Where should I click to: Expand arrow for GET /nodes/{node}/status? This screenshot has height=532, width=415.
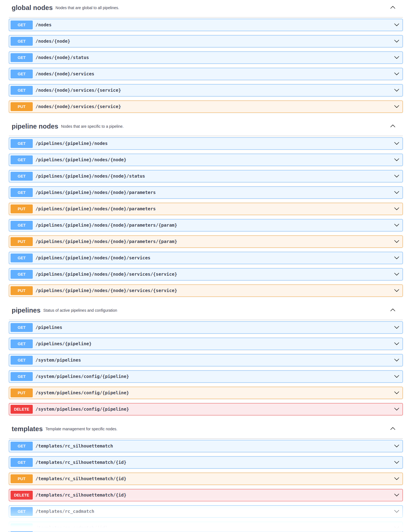[396, 58]
